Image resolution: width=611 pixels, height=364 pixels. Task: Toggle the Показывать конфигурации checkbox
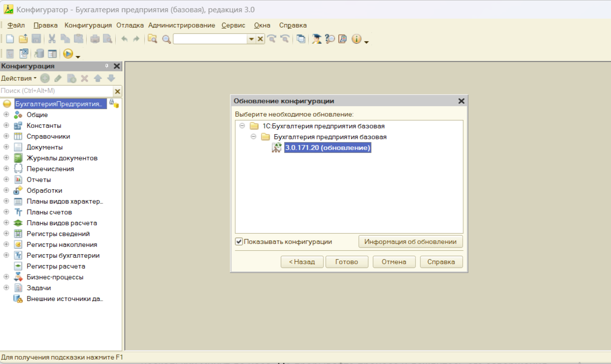[x=239, y=242]
